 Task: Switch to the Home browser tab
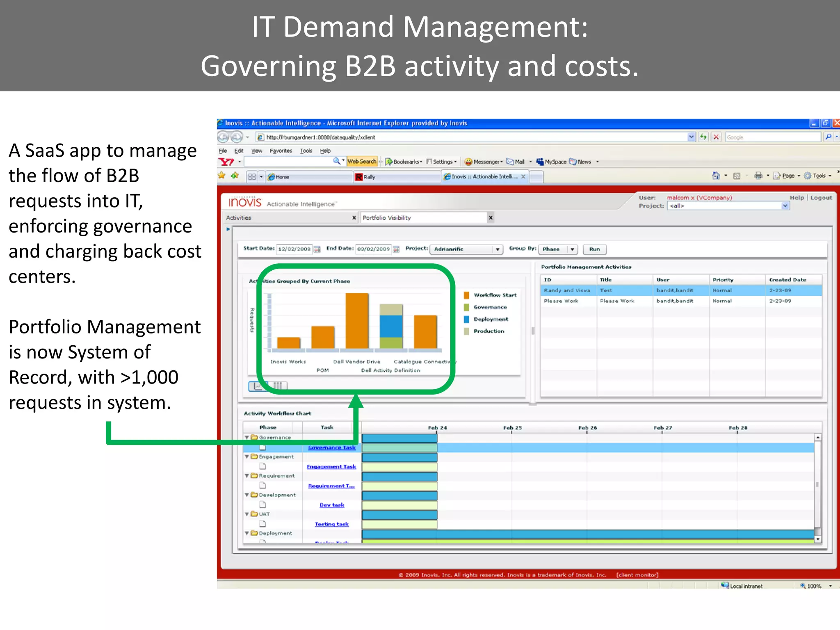(x=308, y=177)
